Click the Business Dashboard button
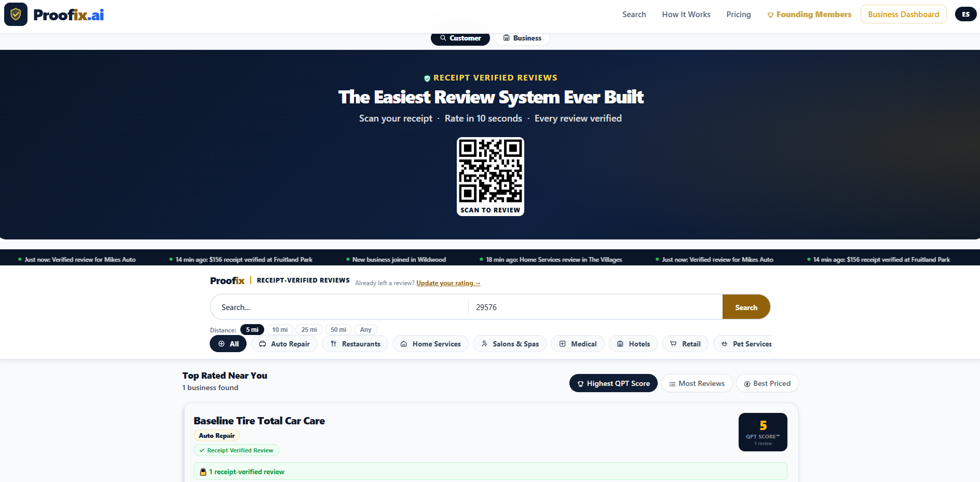 903,14
